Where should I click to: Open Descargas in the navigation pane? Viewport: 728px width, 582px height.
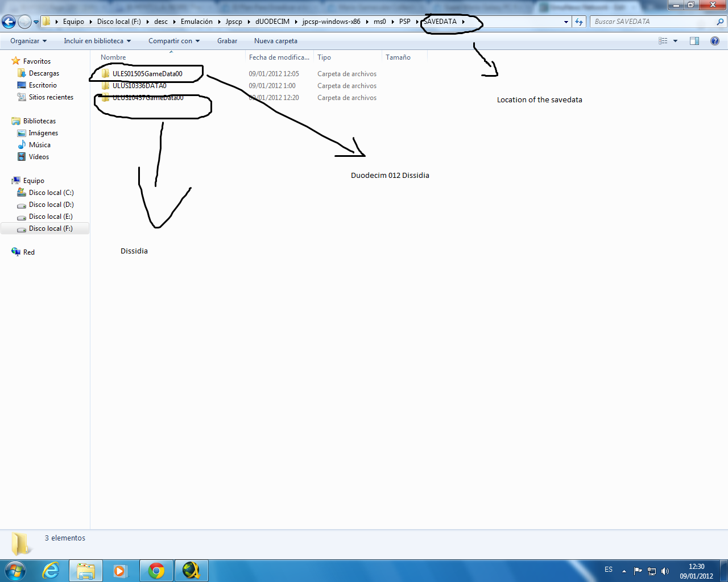(44, 73)
